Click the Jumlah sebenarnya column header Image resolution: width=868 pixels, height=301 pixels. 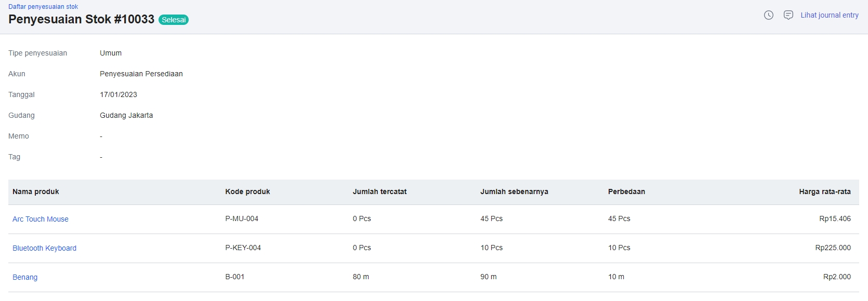[x=514, y=191]
